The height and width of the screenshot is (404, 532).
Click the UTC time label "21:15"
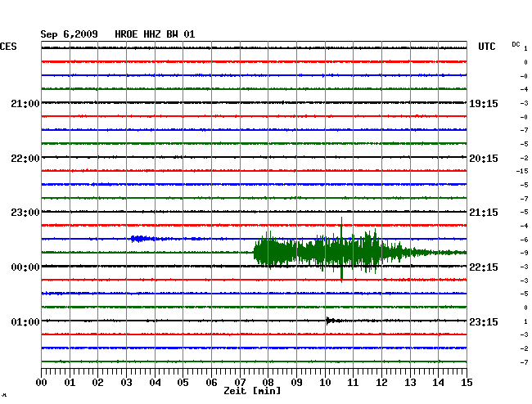click(484, 213)
